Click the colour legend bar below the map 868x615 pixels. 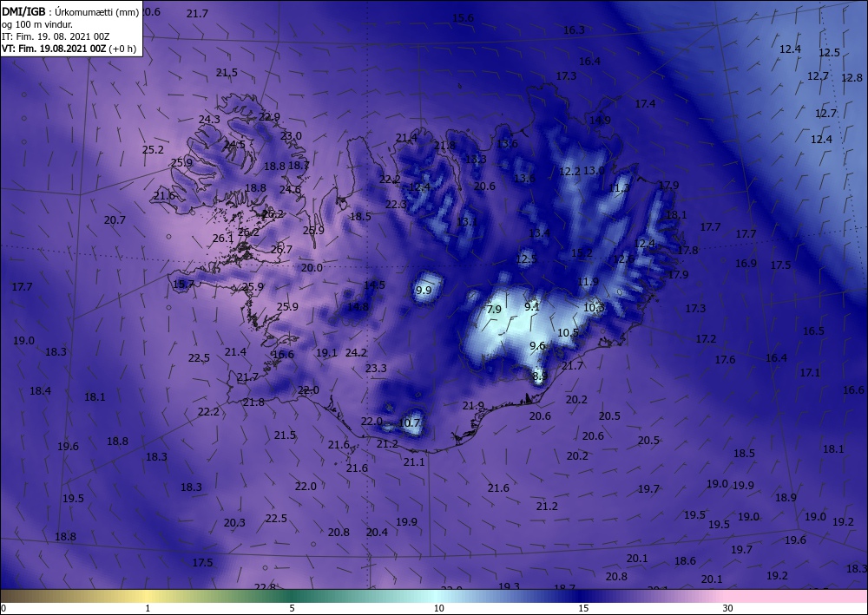[434, 596]
